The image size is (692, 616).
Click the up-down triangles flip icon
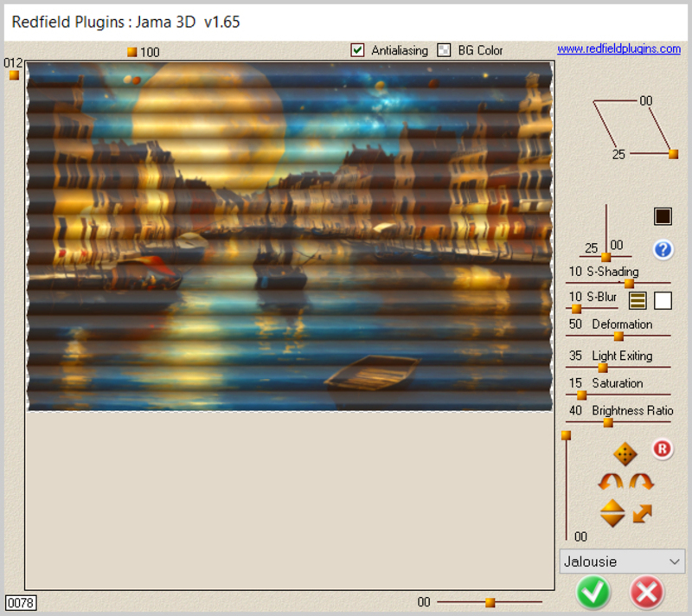coord(612,513)
